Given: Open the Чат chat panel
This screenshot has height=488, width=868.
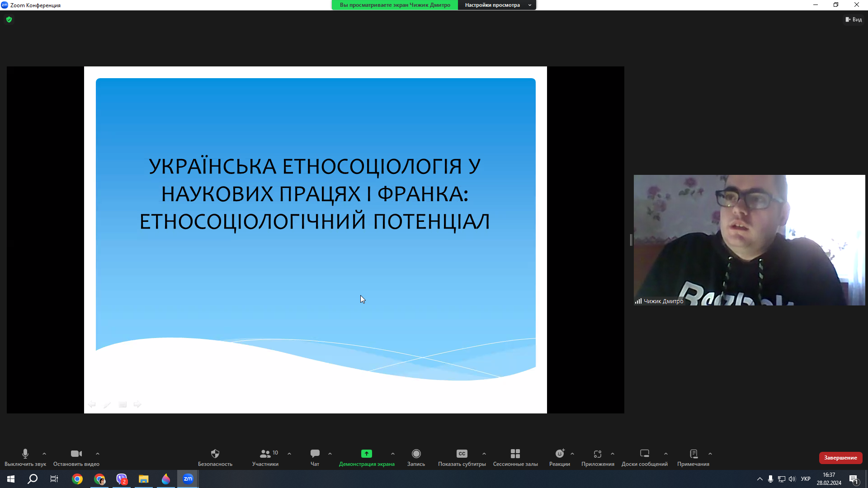Looking at the screenshot, I should pos(315,457).
